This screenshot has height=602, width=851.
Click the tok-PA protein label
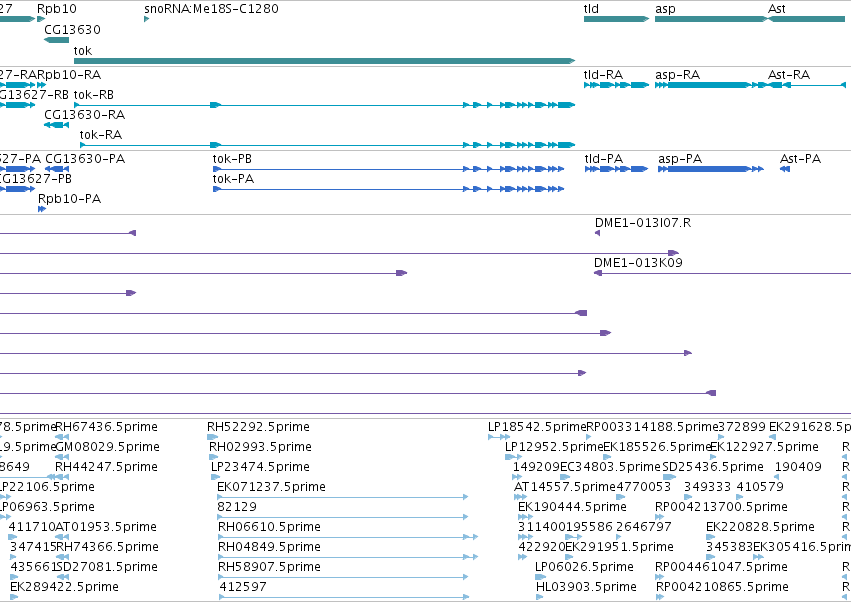click(233, 179)
